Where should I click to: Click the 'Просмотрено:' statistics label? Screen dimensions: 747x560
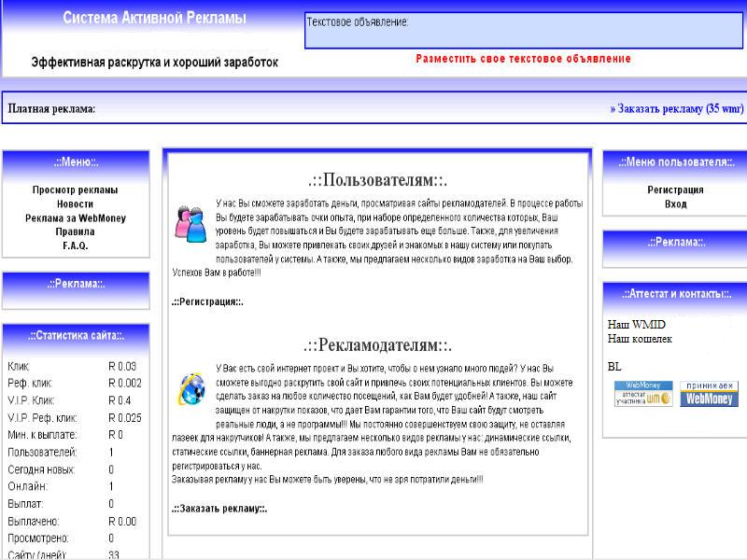tap(38, 539)
